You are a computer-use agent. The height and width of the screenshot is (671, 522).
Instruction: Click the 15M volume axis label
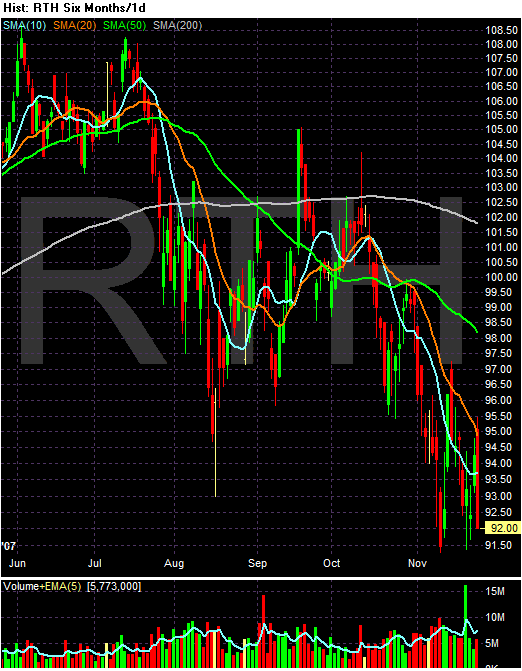[x=495, y=591]
